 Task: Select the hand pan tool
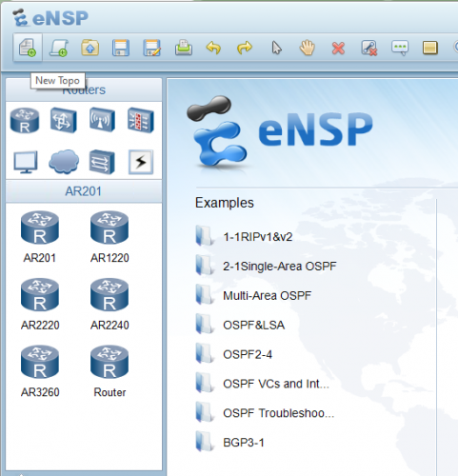point(308,48)
